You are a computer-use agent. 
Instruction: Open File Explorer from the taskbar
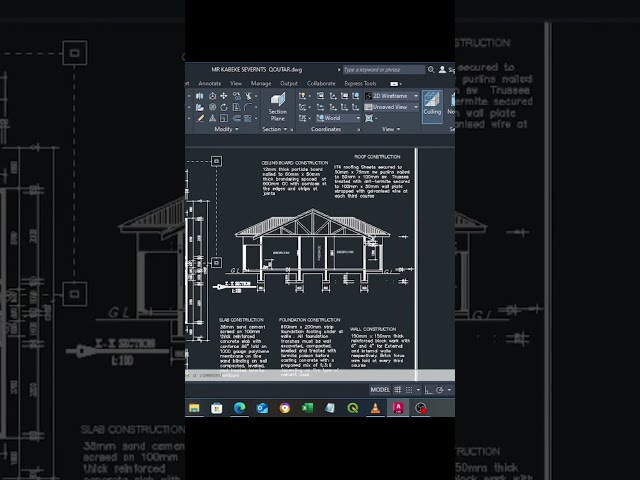(x=194, y=408)
